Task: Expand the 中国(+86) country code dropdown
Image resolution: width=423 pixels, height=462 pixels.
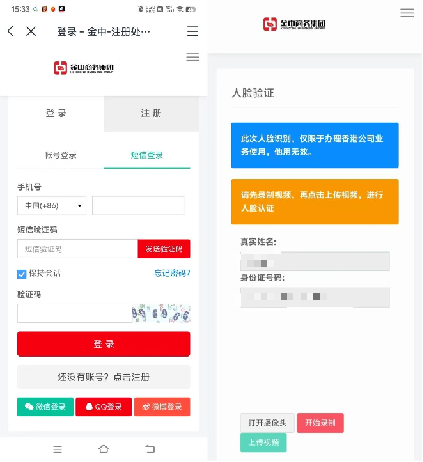Action: point(52,206)
